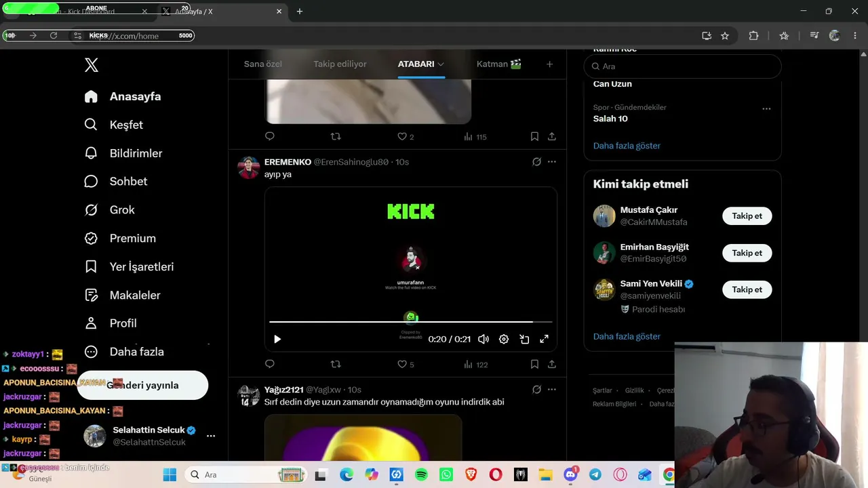Image resolution: width=868 pixels, height=488 pixels.
Task: Open more options on Yağız2121's post
Action: [552, 390]
